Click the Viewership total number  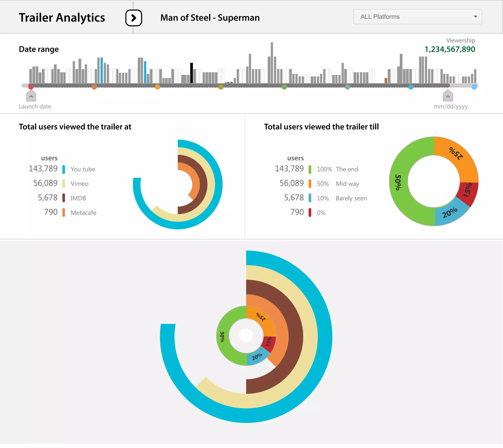[450, 49]
